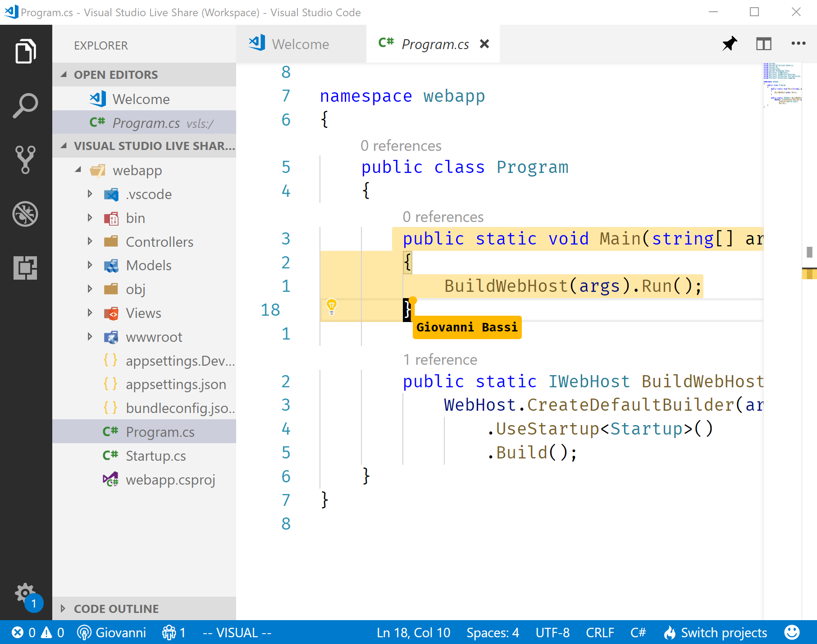817x644 pixels.
Task: Collapse the webapp folder
Action: [x=78, y=170]
